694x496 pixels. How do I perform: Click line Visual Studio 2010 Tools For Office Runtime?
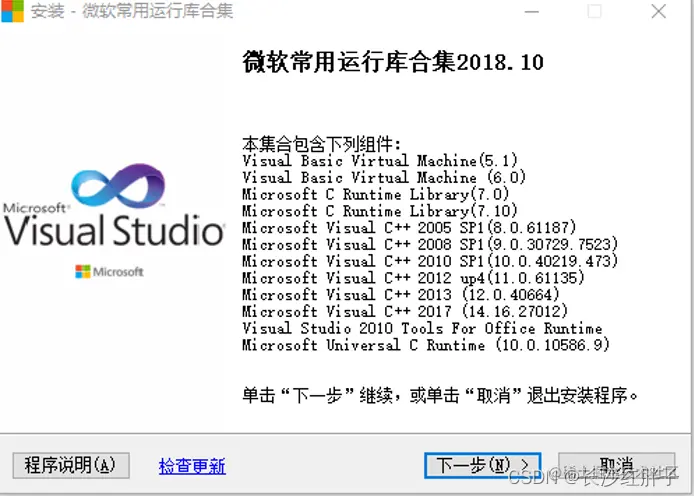(x=422, y=328)
